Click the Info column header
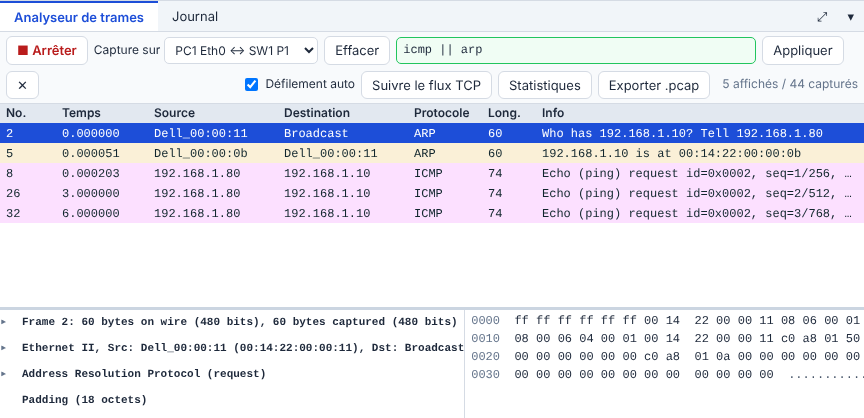Viewport: 864px width, 418px height. (x=553, y=113)
